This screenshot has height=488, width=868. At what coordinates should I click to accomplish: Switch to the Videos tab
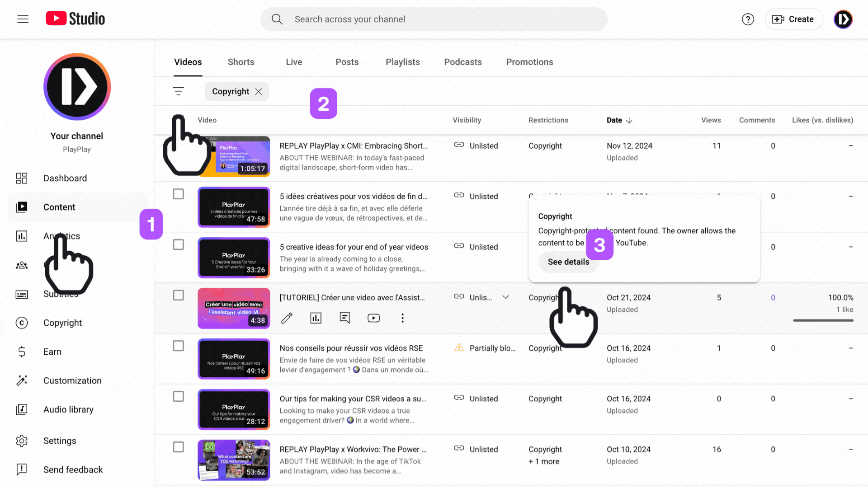188,62
